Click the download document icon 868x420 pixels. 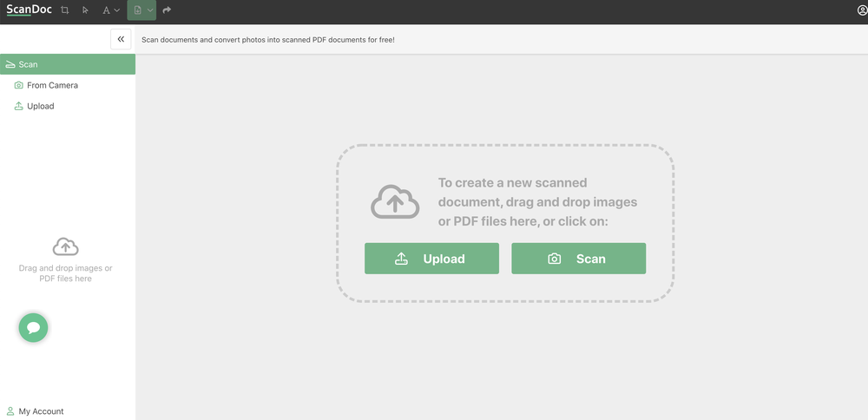click(137, 10)
